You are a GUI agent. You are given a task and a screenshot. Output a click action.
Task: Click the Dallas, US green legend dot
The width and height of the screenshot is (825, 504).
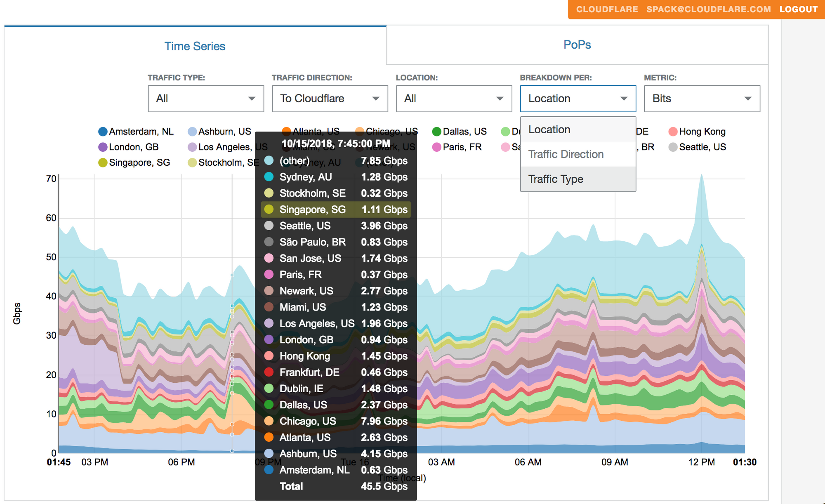436,132
